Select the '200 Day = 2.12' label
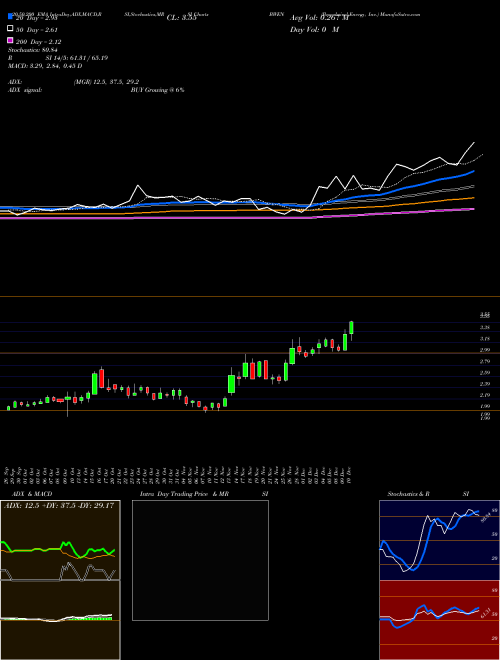Viewport: 500px width, 660px height. click(x=38, y=42)
